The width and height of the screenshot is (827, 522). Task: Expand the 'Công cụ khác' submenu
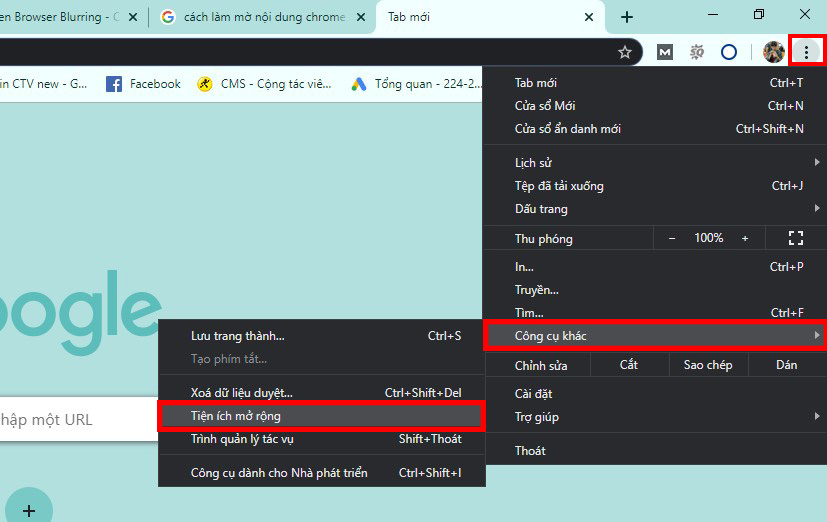[x=655, y=336]
